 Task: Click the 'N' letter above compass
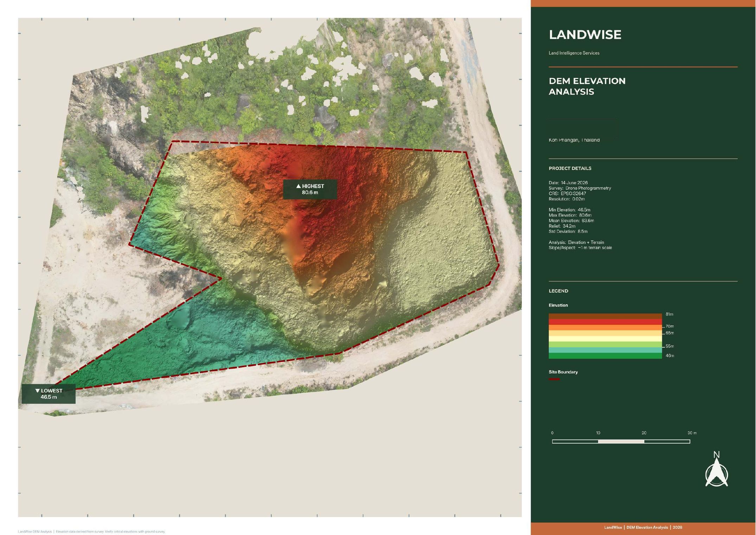coord(717,455)
